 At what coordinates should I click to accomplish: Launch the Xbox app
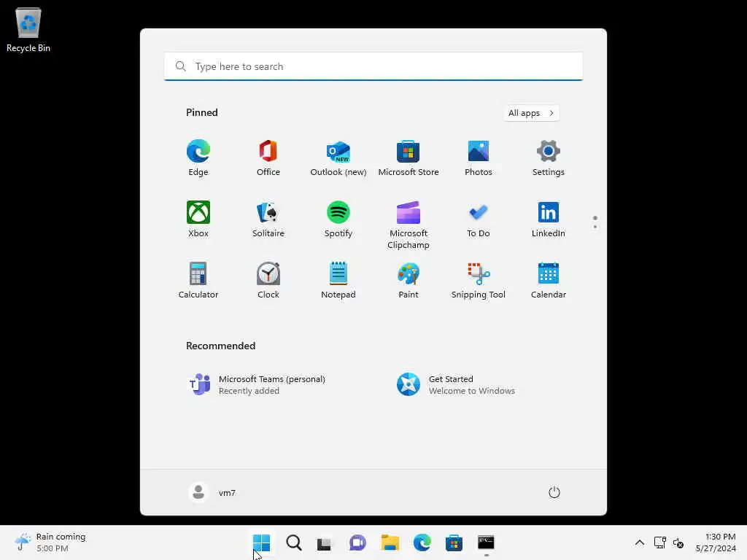[198, 219]
